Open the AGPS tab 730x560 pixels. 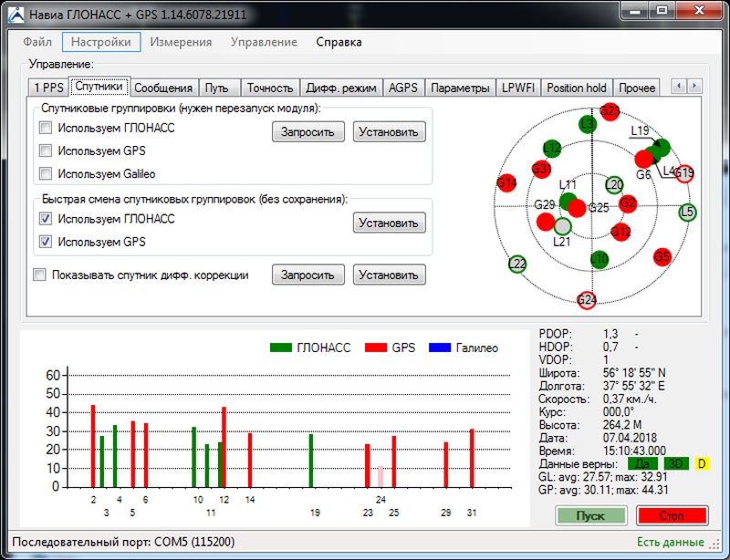click(403, 88)
